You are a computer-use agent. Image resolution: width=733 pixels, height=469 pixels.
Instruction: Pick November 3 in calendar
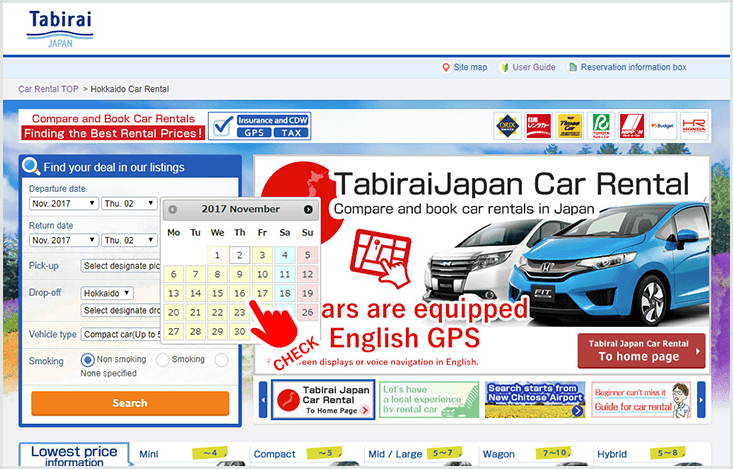(262, 255)
